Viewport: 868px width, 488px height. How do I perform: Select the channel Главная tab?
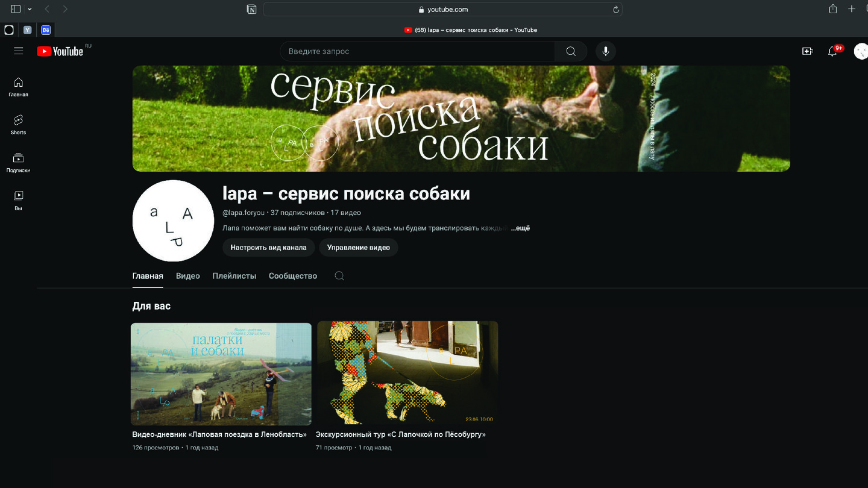point(148,276)
